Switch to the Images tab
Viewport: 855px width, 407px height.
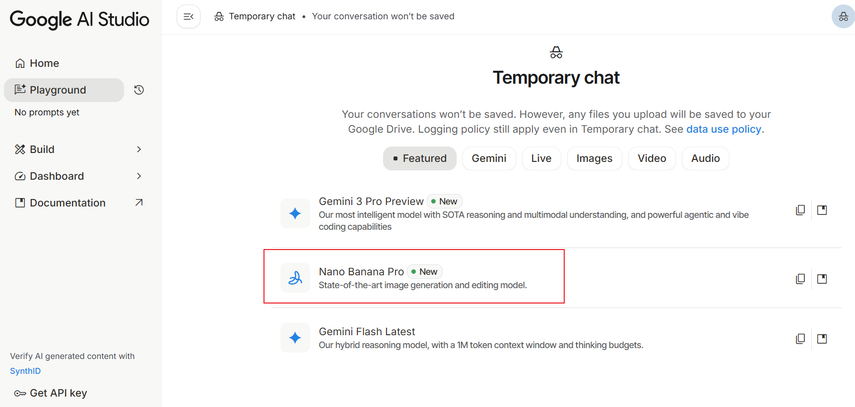click(594, 158)
